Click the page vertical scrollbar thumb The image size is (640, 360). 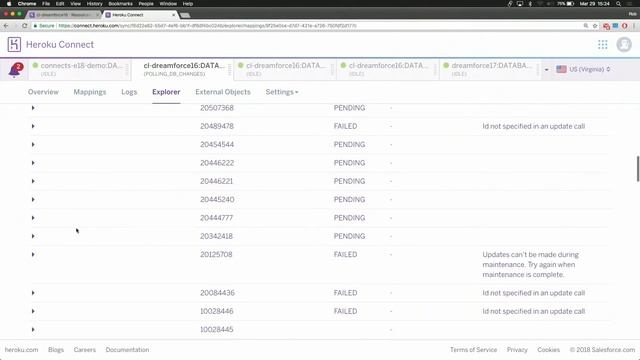[638, 168]
